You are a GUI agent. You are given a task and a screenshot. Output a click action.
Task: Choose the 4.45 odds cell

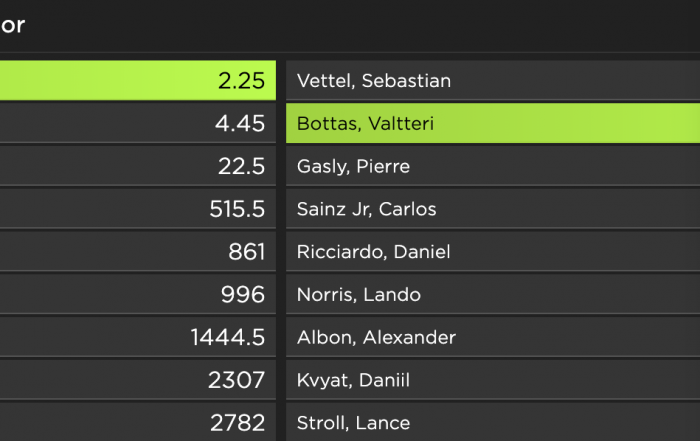(x=138, y=123)
